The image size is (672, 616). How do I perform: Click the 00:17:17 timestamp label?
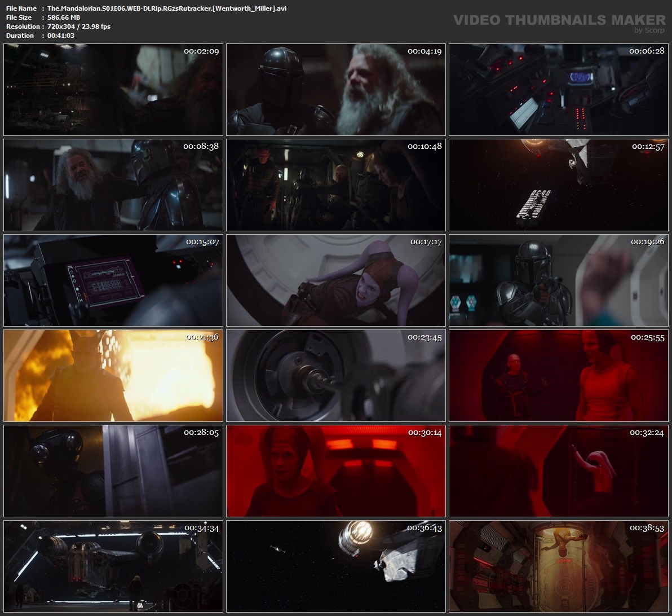(426, 242)
